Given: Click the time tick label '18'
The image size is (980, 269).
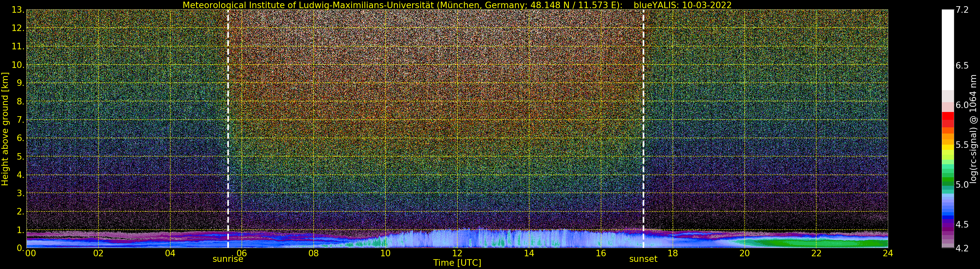Looking at the screenshot, I should 673,253.
